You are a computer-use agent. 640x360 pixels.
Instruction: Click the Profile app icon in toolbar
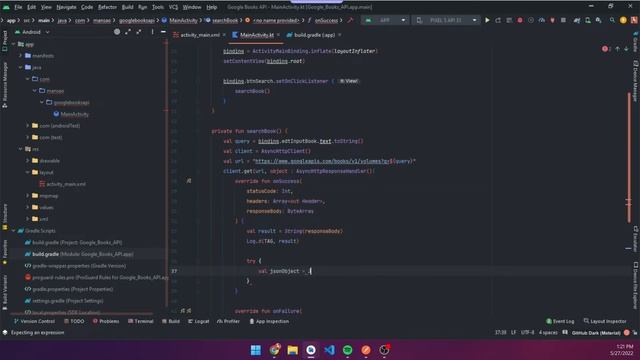(542, 20)
